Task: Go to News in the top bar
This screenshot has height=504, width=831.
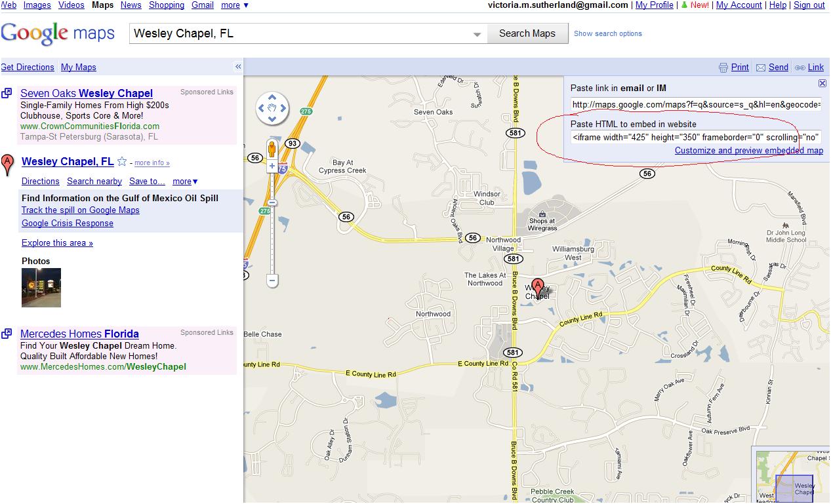Action: pyautogui.click(x=131, y=5)
